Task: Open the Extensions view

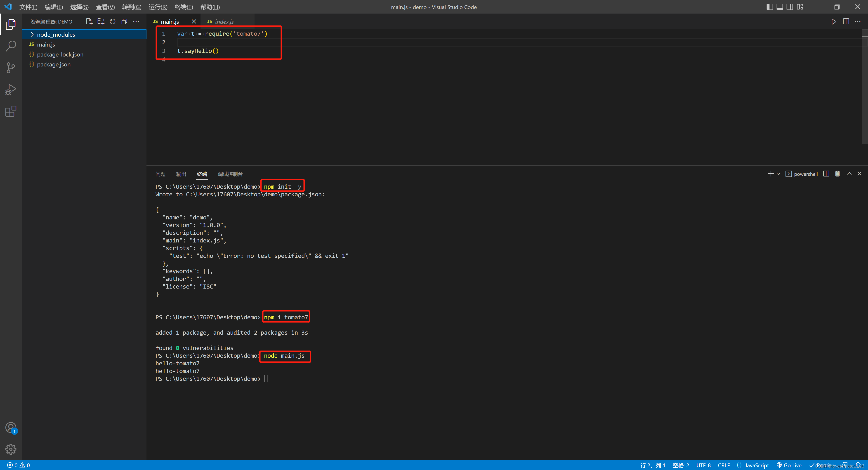Action: click(x=11, y=111)
